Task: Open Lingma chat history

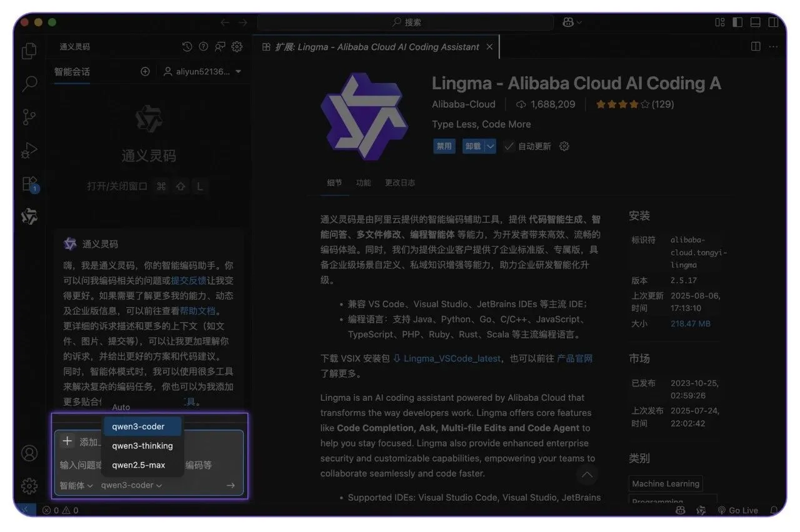Action: (x=187, y=47)
